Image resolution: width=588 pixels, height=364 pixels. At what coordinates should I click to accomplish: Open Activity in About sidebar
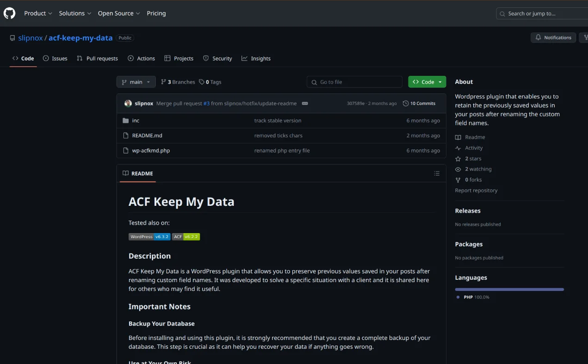(x=469, y=148)
